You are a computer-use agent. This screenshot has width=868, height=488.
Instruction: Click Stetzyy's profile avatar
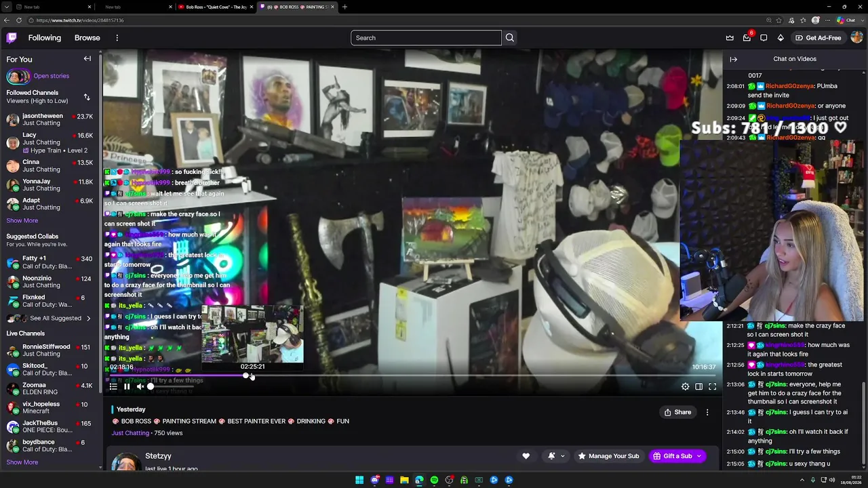click(x=126, y=461)
